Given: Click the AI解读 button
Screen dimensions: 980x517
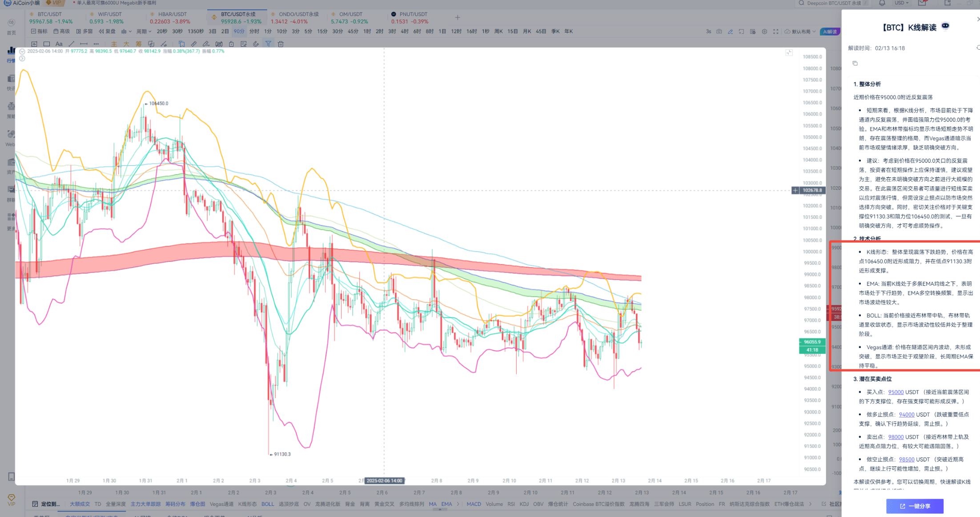Looking at the screenshot, I should [x=829, y=32].
